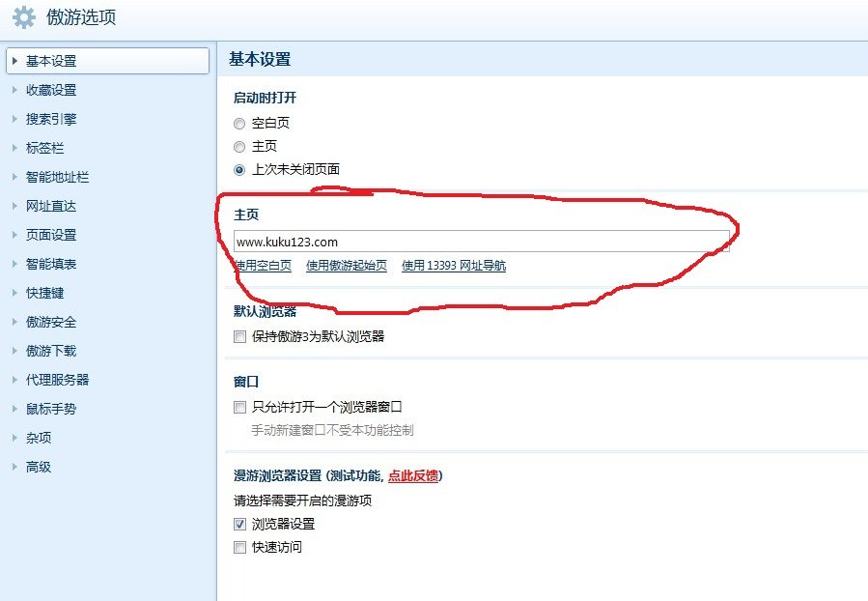Image resolution: width=868 pixels, height=601 pixels.
Task: Click the red 点此反馈 feedback link
Action: pyautogui.click(x=411, y=475)
